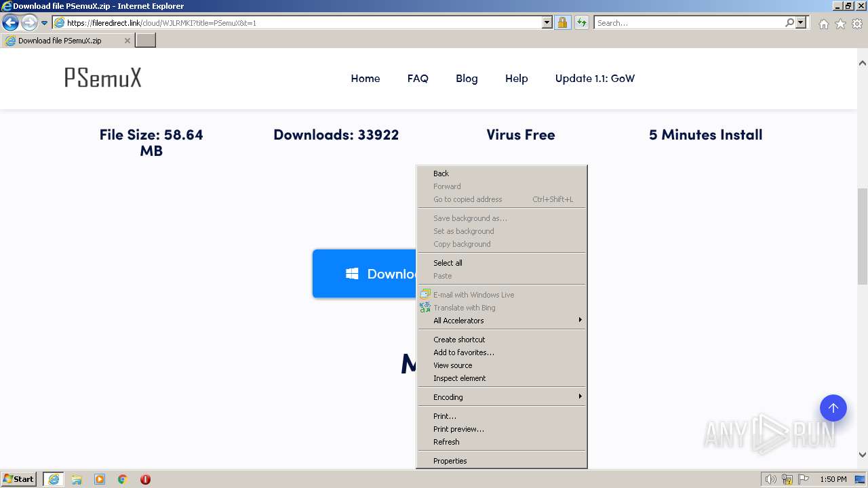Click the blue Download button
The height and width of the screenshot is (488, 868).
click(x=364, y=274)
